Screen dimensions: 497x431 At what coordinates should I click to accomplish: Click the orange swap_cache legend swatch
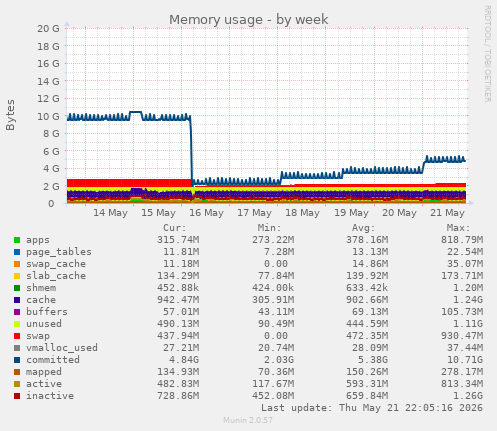pyautogui.click(x=17, y=264)
